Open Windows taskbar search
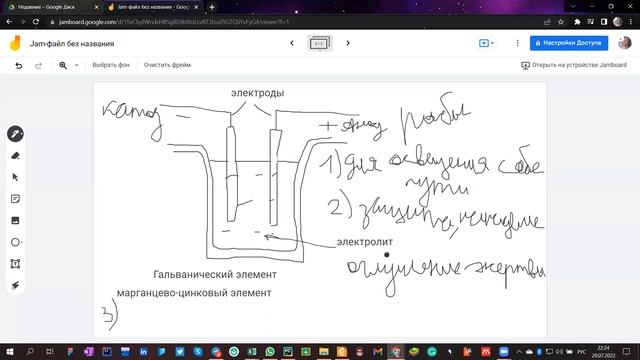 [x=30, y=352]
